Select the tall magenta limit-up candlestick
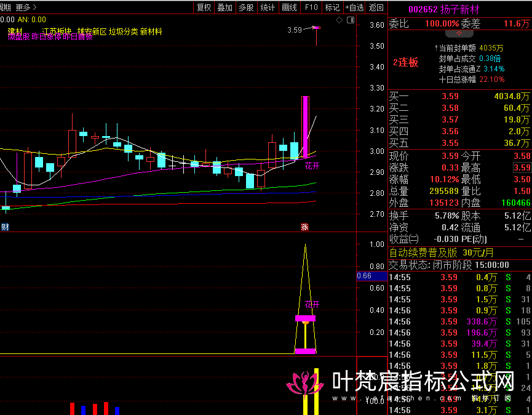Image resolution: width=532 pixels, height=415 pixels. pos(305,127)
